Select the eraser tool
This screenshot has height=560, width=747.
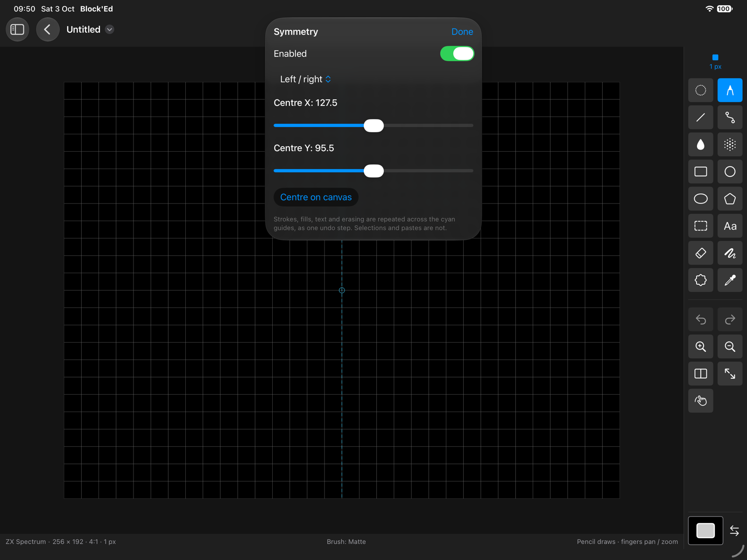(701, 253)
